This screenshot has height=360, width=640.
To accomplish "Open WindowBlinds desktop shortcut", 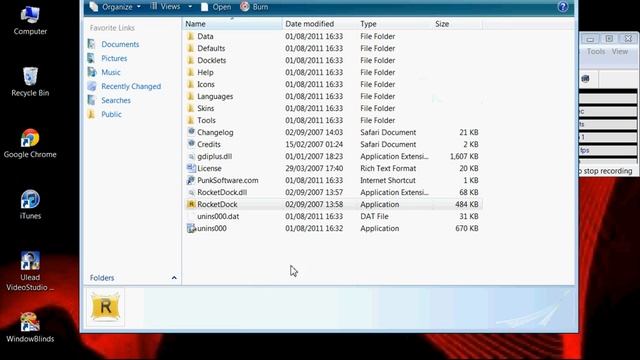I will click(30, 327).
